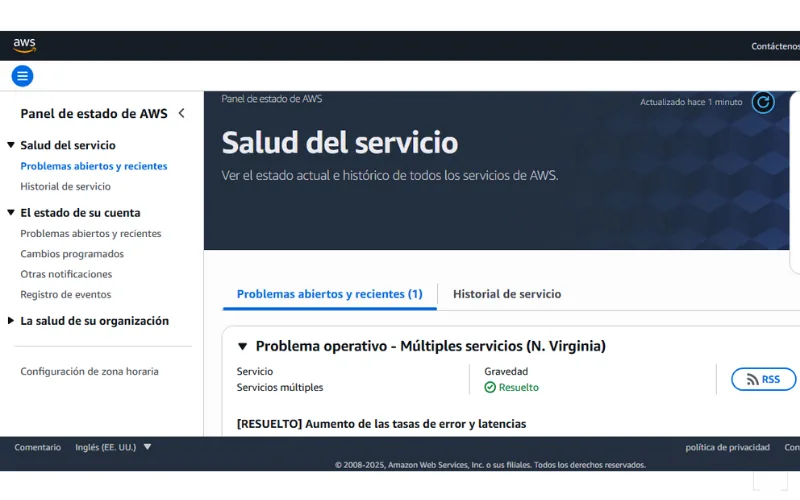The height and width of the screenshot is (500, 800).
Task: Open the Inglés (EE. UU.) language dropdown
Action: pos(113,447)
